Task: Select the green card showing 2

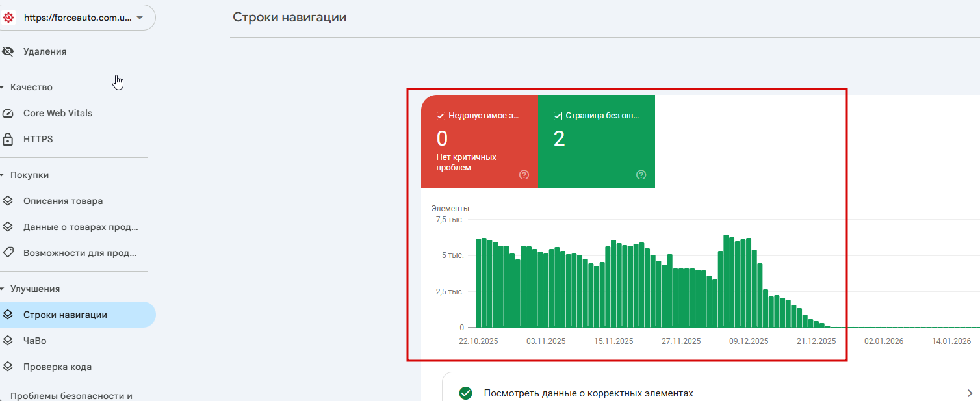Action: tap(597, 142)
